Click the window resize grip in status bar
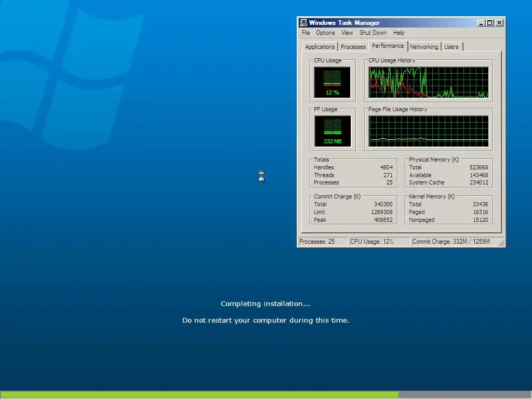This screenshot has height=399, width=532. 501,242
